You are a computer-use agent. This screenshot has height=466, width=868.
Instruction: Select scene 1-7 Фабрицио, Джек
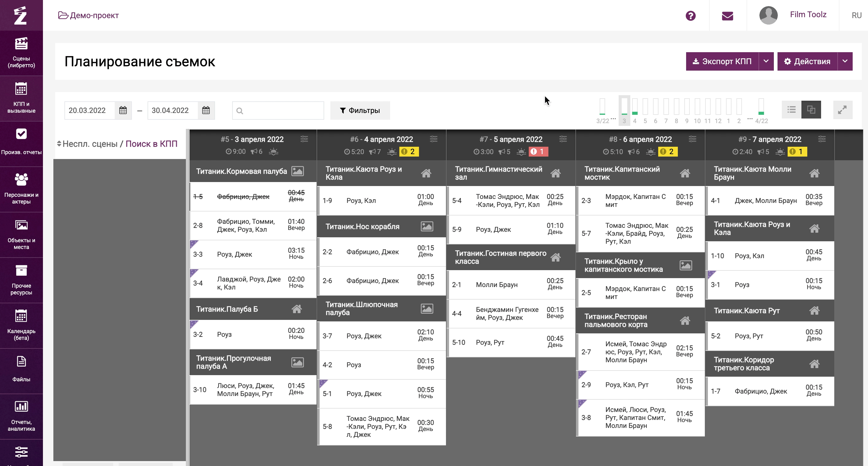770,391
